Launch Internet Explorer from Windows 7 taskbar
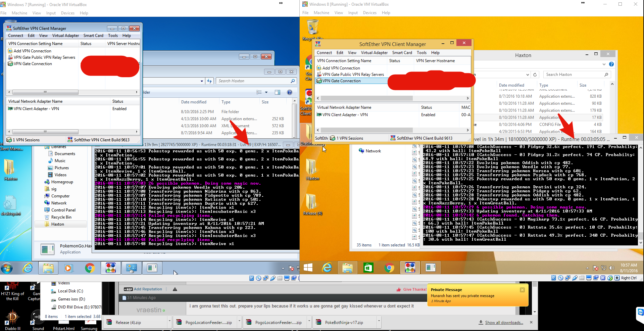Viewport: 644px width, 331px height. [x=28, y=268]
